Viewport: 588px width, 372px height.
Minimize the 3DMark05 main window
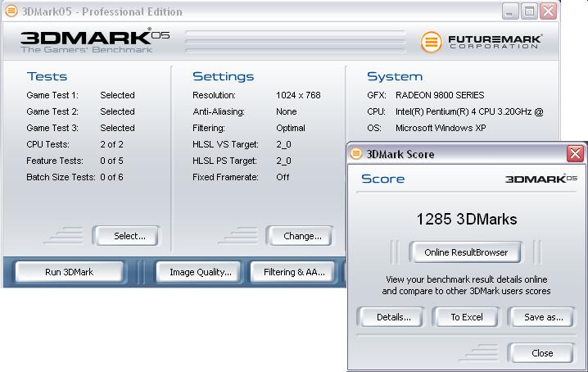tap(509, 11)
